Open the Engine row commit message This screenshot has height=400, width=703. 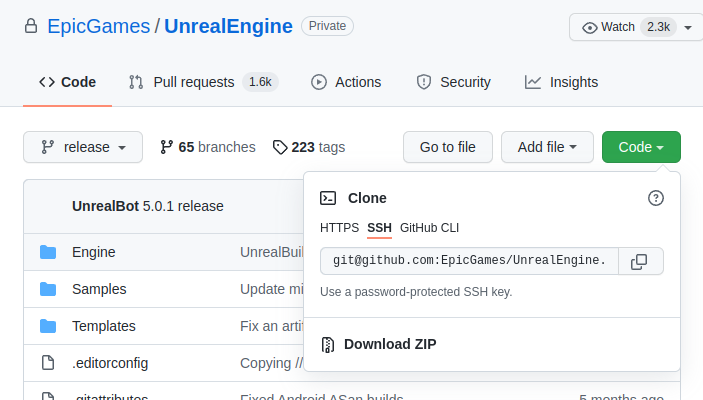(272, 252)
